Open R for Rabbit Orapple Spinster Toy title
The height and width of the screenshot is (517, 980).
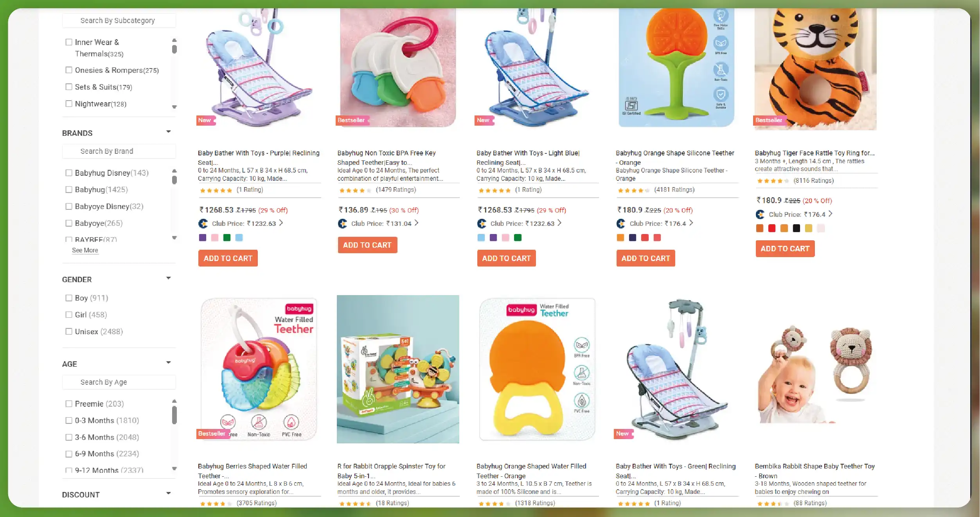[x=392, y=471]
